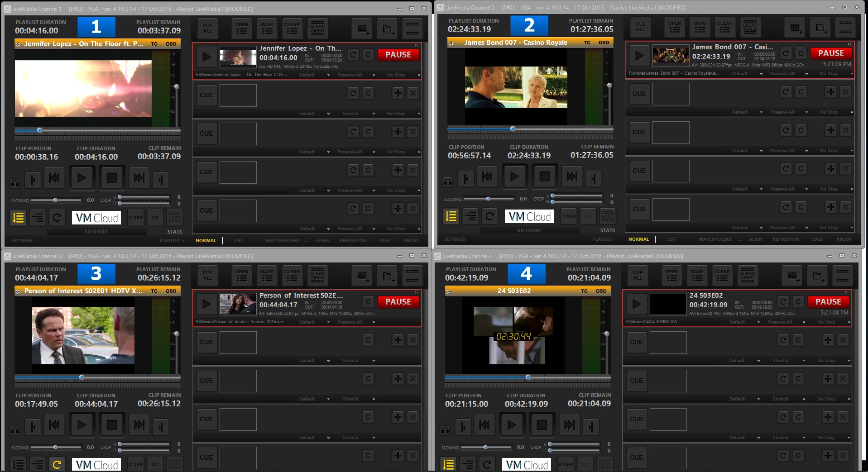
Task: Disable the yellow loop toggle in Channel 3
Action: click(57, 464)
